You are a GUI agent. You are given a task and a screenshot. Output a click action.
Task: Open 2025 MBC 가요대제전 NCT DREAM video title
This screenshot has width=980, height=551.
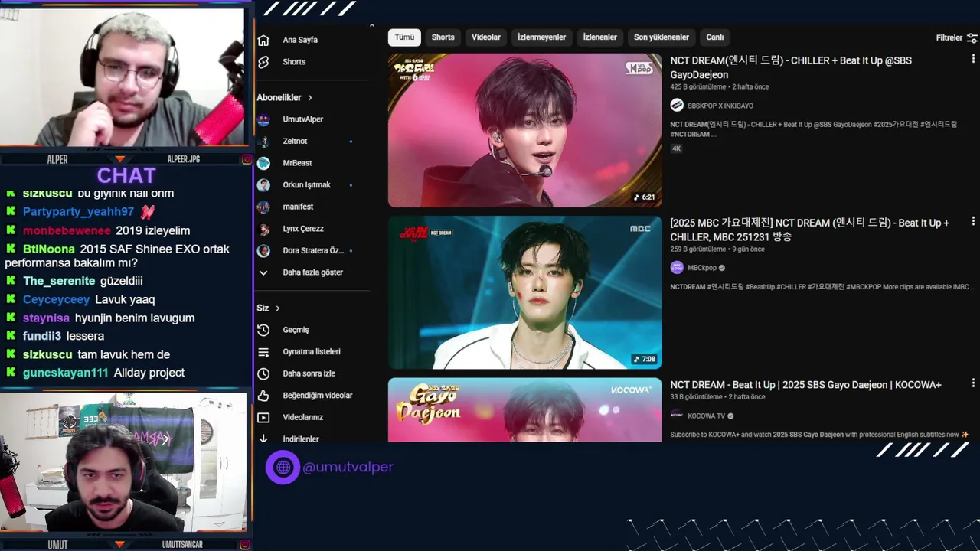(809, 230)
